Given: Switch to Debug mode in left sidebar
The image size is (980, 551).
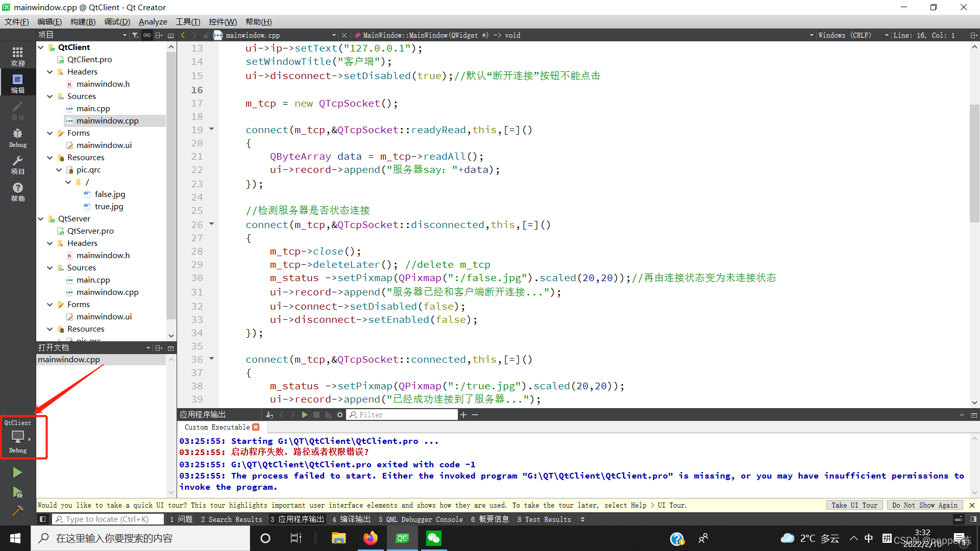Looking at the screenshot, I should 17,137.
